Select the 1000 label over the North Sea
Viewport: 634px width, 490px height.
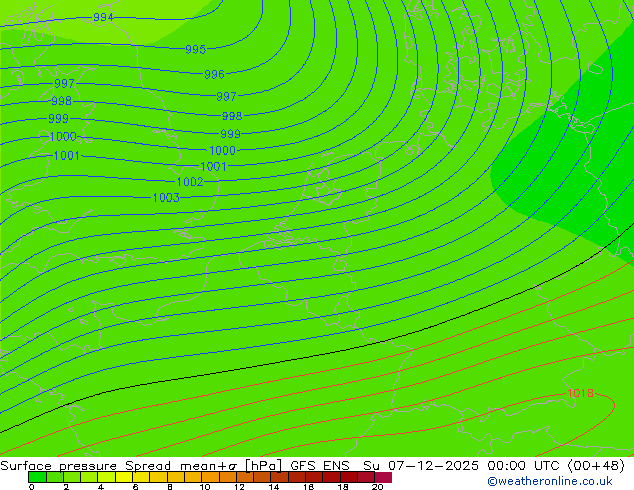click(222, 150)
